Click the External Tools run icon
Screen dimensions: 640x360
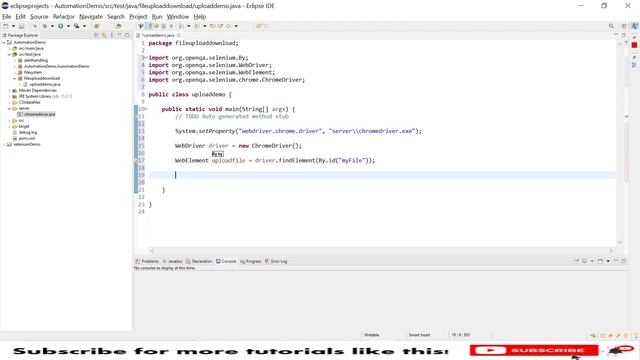point(76,26)
